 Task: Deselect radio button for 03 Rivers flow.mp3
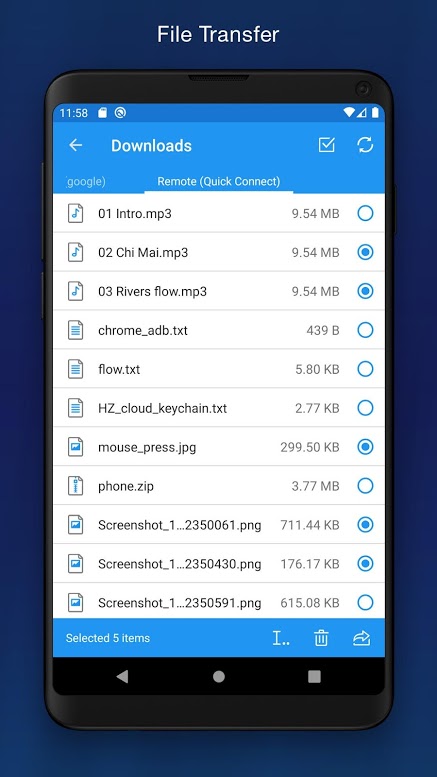(x=365, y=291)
